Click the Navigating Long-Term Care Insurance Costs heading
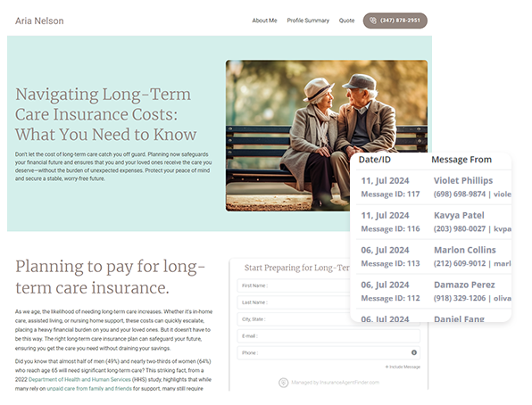This screenshot has width=532, height=405. [x=105, y=114]
